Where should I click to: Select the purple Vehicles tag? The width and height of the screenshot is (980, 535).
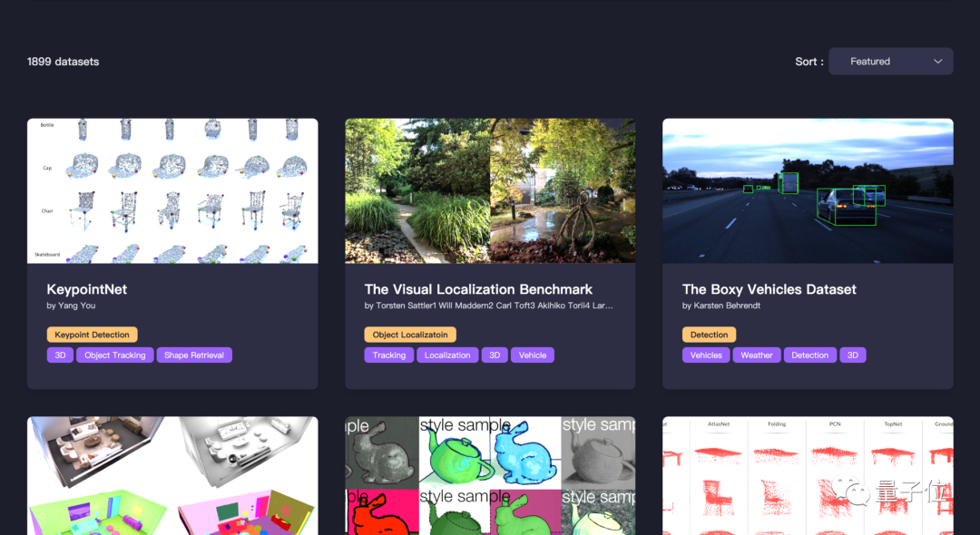pos(706,355)
